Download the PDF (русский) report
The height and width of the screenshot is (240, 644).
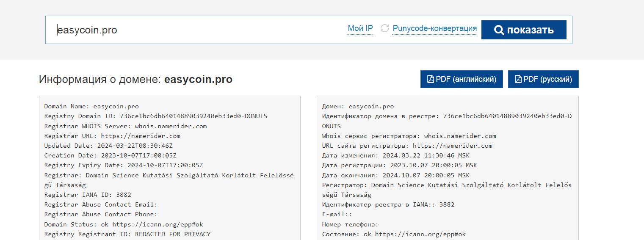coord(543,79)
